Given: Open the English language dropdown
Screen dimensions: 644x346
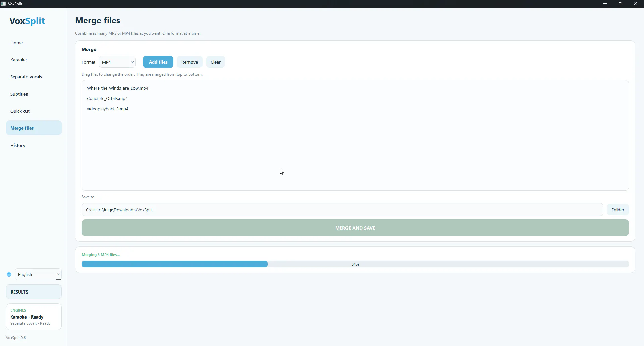Looking at the screenshot, I should pyautogui.click(x=38, y=274).
